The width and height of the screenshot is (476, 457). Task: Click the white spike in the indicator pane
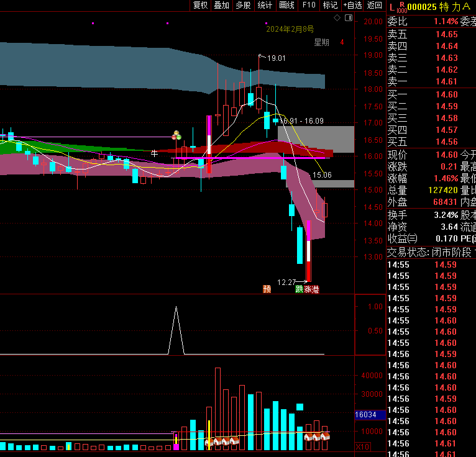click(176, 330)
